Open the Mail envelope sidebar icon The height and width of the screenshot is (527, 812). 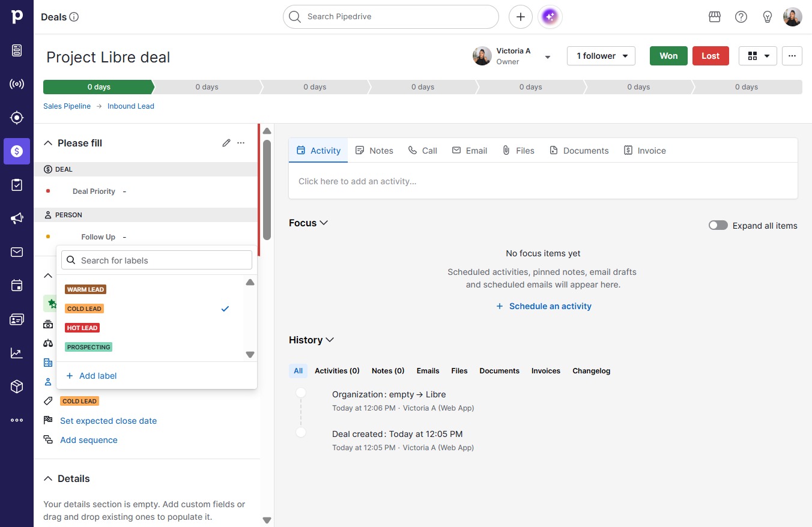[x=17, y=252]
